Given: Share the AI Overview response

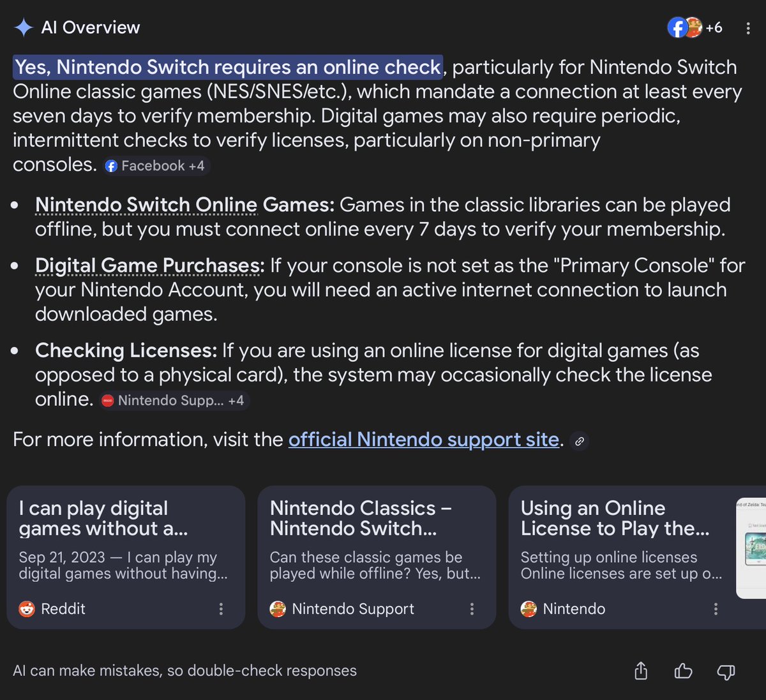Looking at the screenshot, I should 641,671.
